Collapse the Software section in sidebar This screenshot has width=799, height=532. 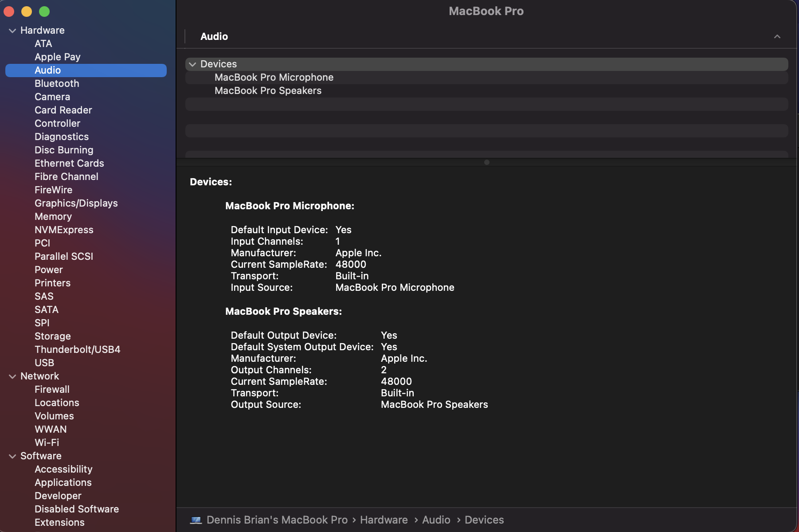pos(12,456)
